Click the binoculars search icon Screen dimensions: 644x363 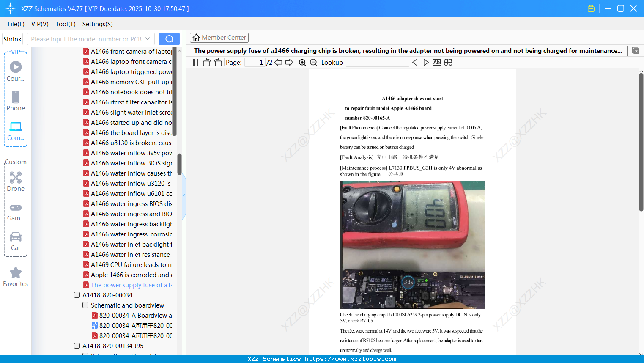click(448, 62)
